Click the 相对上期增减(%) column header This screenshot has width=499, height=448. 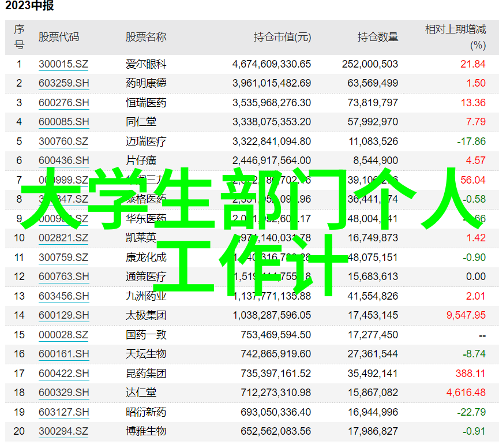(456, 37)
